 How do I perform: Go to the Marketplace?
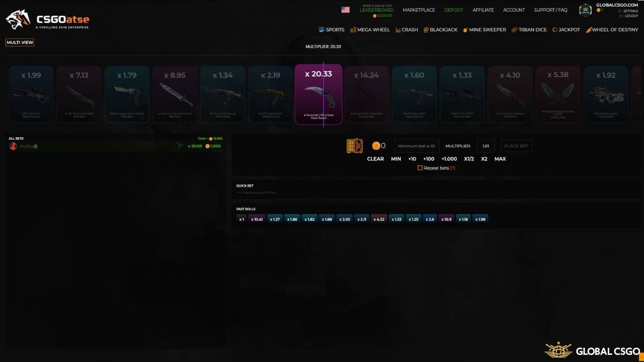tap(419, 10)
